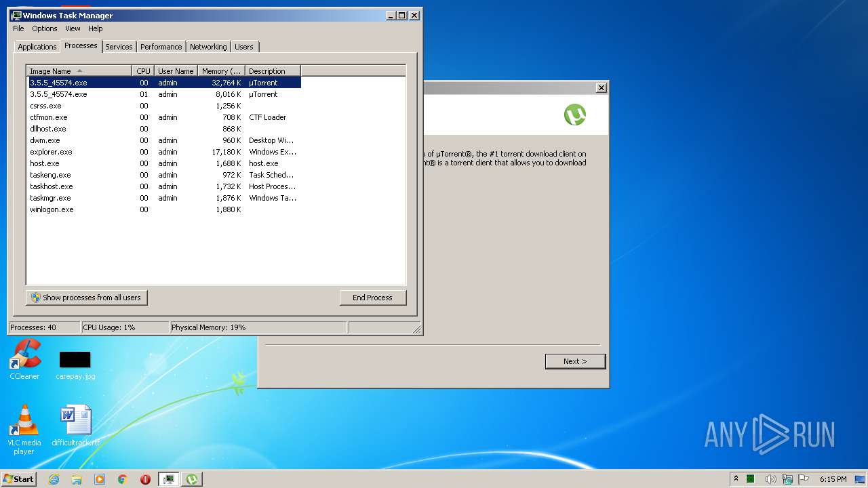Select the taskmgr.exe process row
Viewport: 868px width, 488px height.
(164, 198)
